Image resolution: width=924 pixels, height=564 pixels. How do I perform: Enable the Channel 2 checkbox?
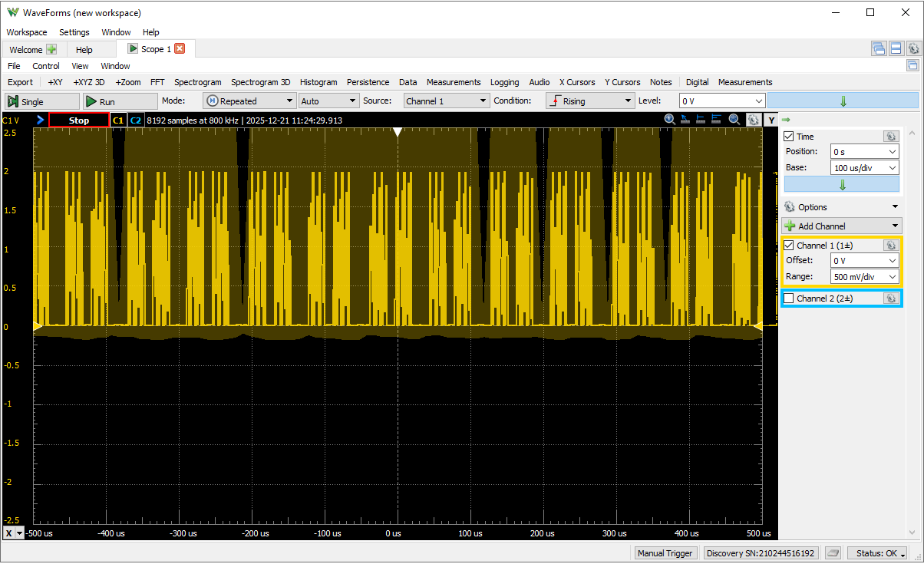coord(789,298)
